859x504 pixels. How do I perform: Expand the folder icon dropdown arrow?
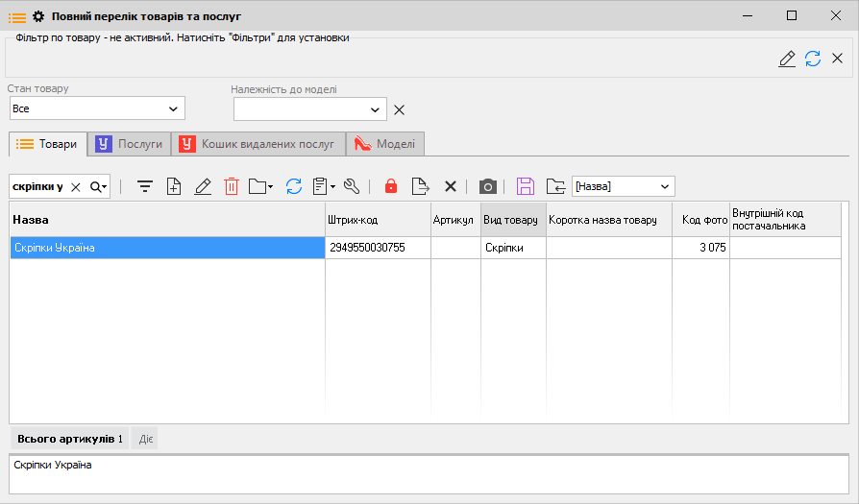tap(271, 187)
